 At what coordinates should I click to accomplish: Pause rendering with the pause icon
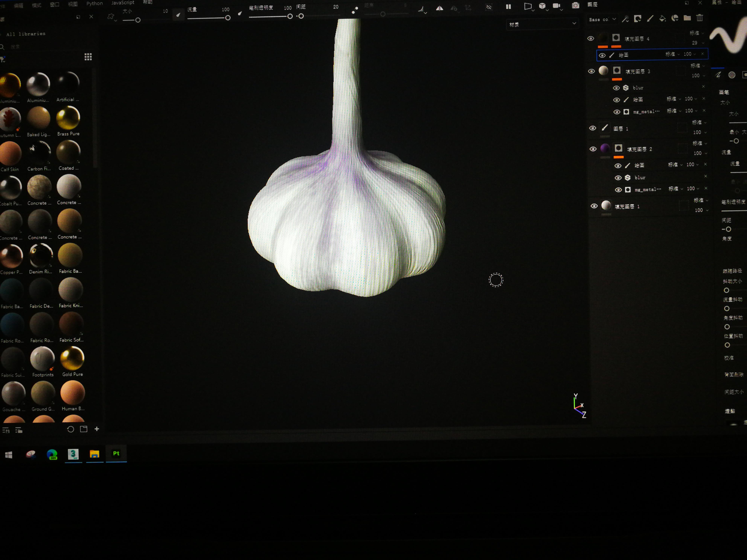[x=508, y=7]
